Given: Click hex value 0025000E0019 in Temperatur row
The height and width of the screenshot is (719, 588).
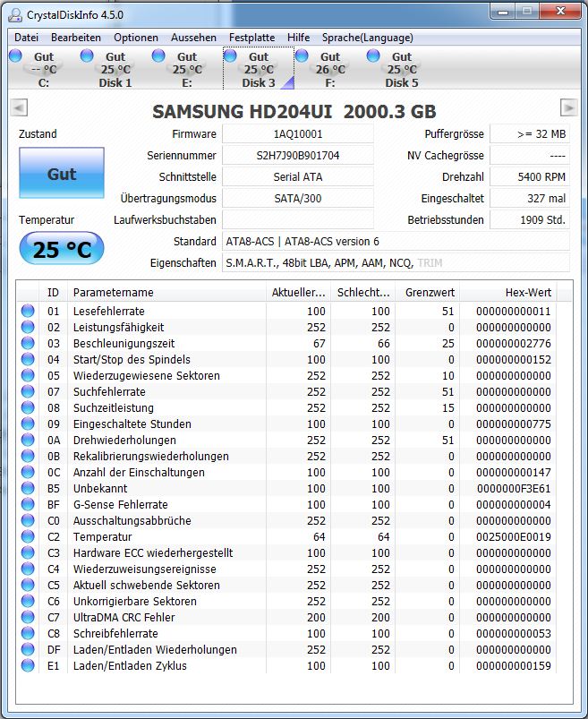Looking at the screenshot, I should [514, 536].
